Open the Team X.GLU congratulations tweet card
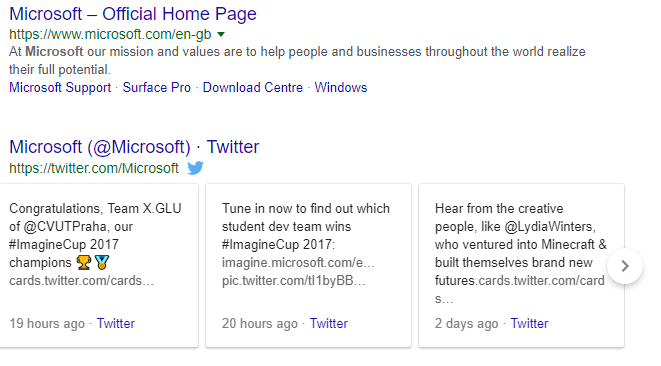The height and width of the screenshot is (366, 661). tap(99, 265)
